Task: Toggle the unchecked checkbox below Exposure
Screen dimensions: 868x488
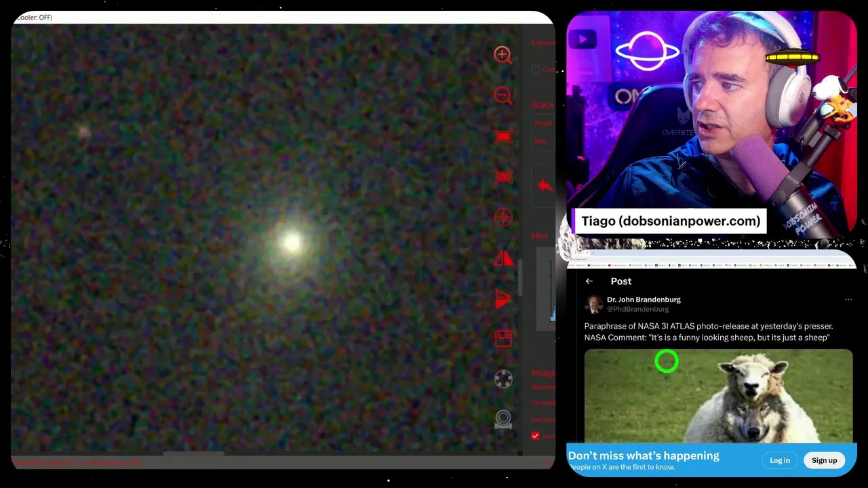Action: click(x=536, y=69)
